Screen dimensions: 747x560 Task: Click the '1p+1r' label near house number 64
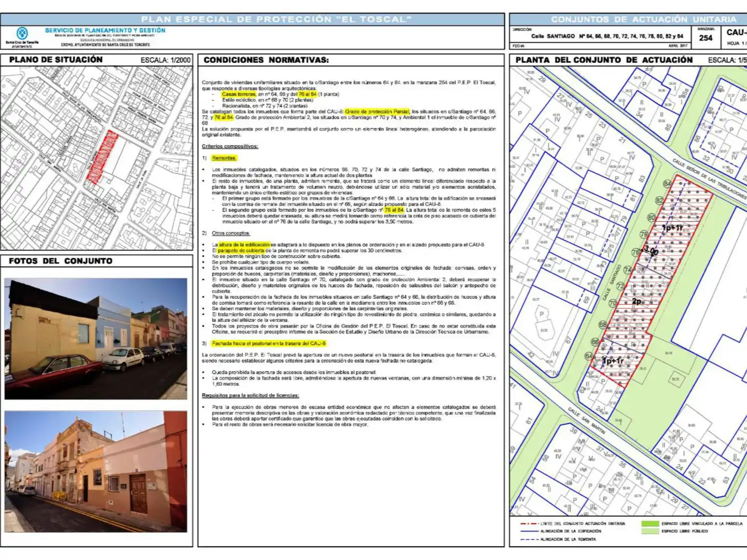click(613, 361)
